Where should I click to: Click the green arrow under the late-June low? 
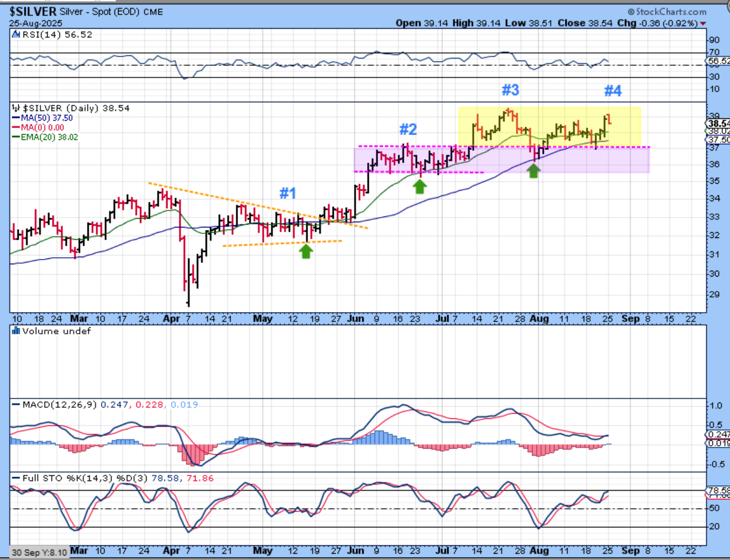click(x=420, y=186)
